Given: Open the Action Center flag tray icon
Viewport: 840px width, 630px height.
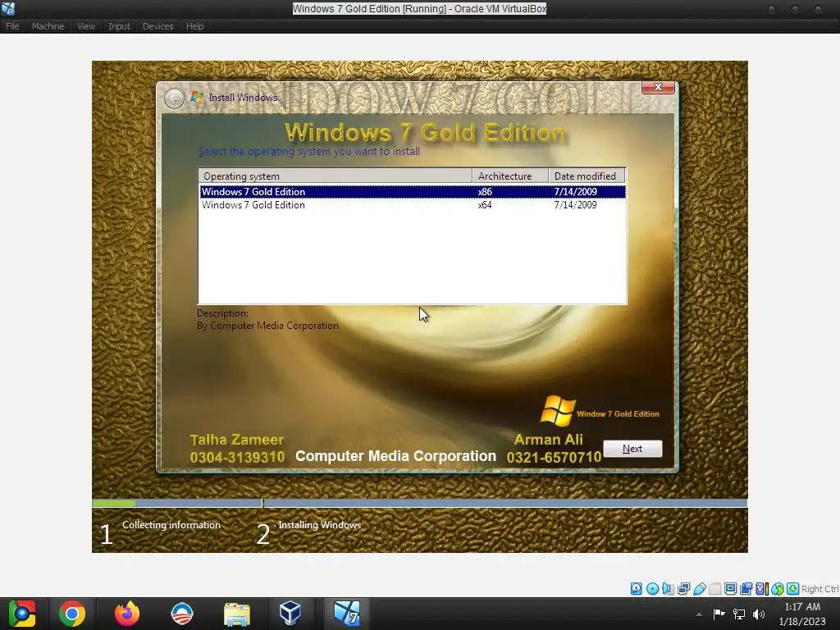Looking at the screenshot, I should pyautogui.click(x=719, y=614).
